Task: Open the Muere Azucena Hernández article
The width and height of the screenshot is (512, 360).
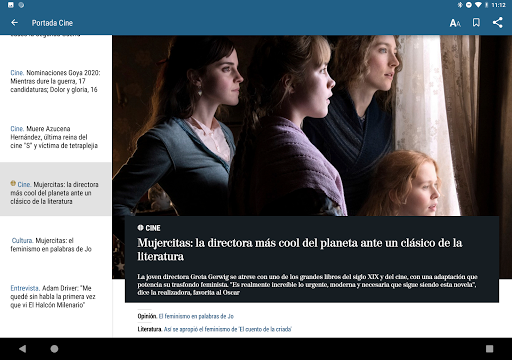Action: [54, 137]
